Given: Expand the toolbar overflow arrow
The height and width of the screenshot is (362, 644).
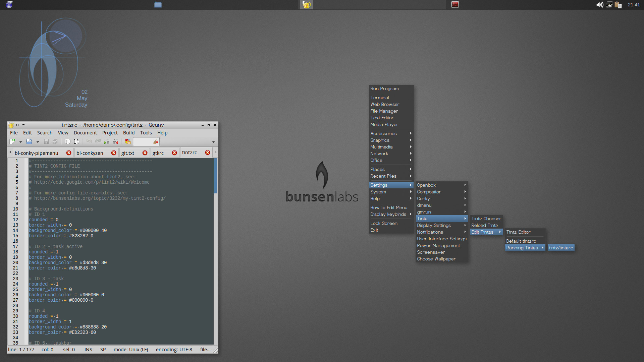Looking at the screenshot, I should click(213, 142).
